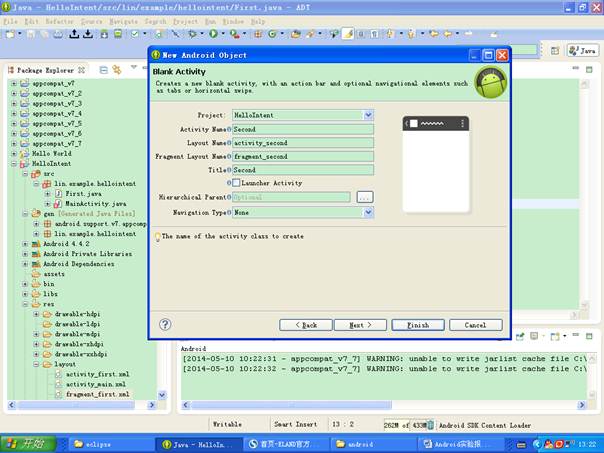Click the lightbulb hint icon in dialog

click(x=157, y=237)
